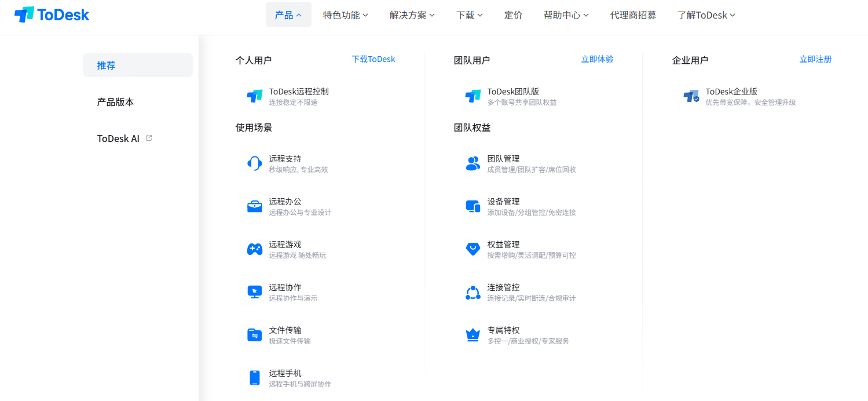Screen dimensions: 868x401
Task: Open 远程协作 title link
Action: [x=285, y=287]
